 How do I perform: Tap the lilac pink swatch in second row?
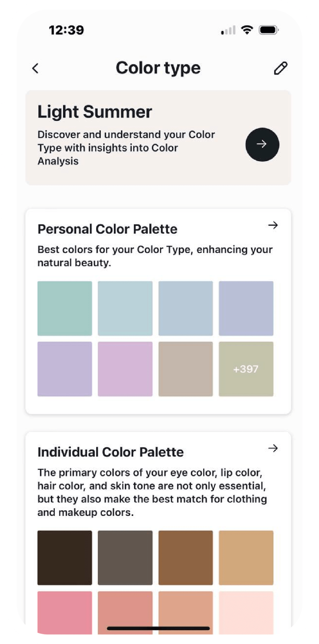tap(125, 369)
